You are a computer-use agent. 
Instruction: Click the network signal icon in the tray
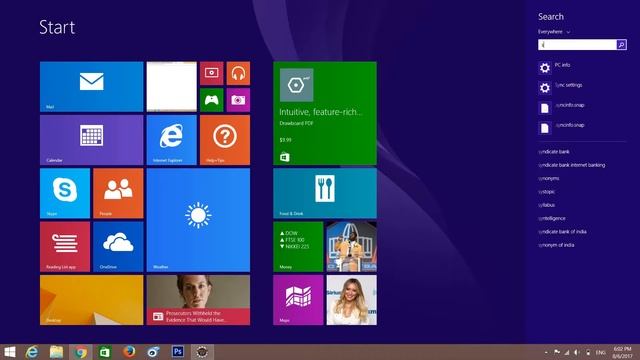click(567, 352)
